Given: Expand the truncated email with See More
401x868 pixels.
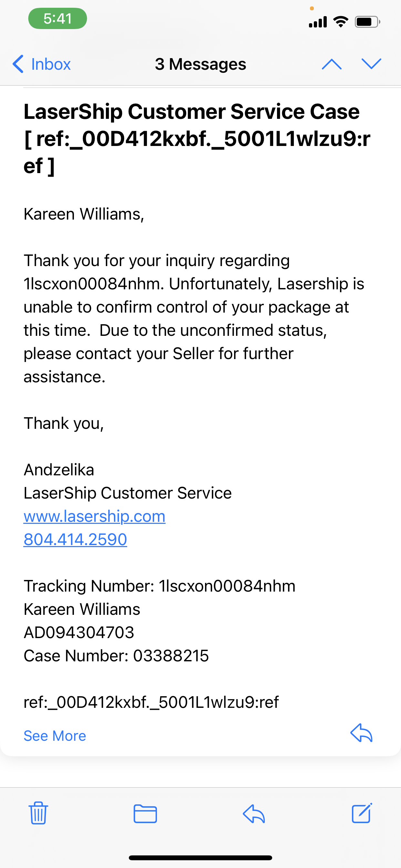Looking at the screenshot, I should coord(55,736).
